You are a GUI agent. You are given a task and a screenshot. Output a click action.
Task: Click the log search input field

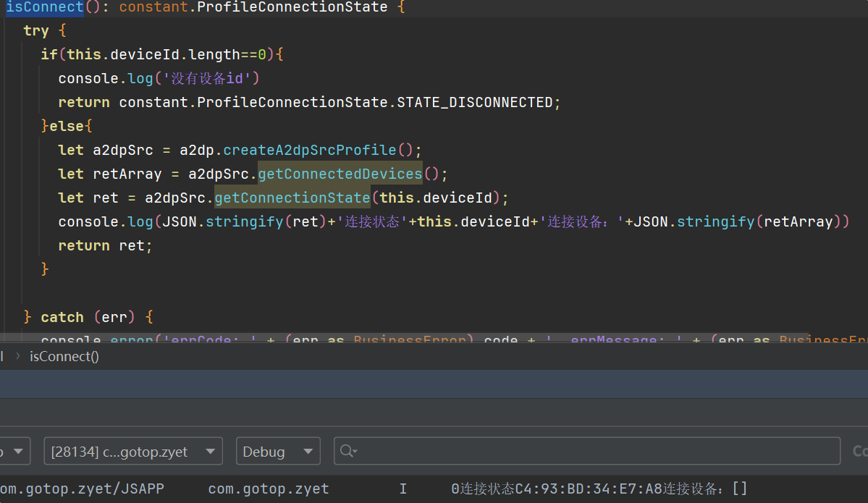(587, 452)
